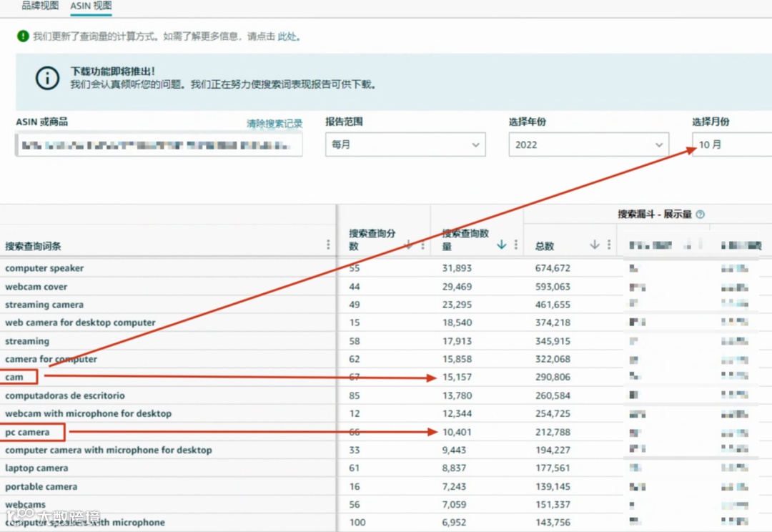This screenshot has width=772, height=532.
Task: Open the 搜索查询分数 column options menu
Action: pyautogui.click(x=423, y=245)
